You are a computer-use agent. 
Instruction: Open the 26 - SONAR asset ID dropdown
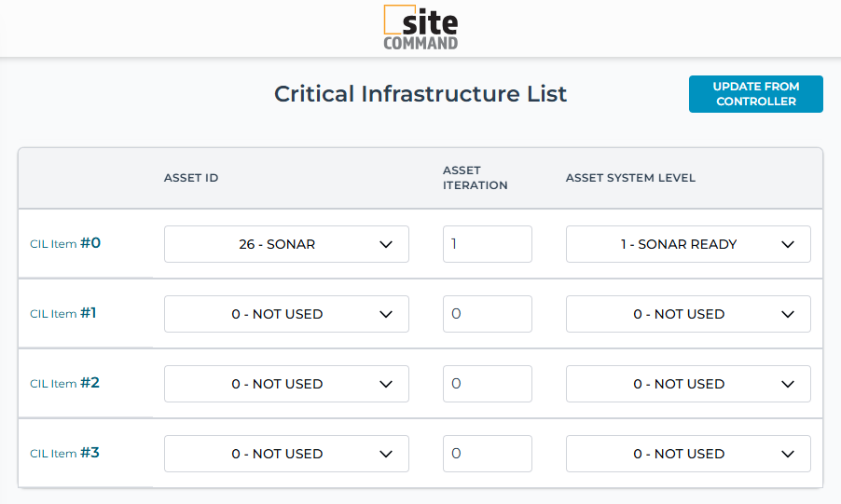click(x=286, y=244)
